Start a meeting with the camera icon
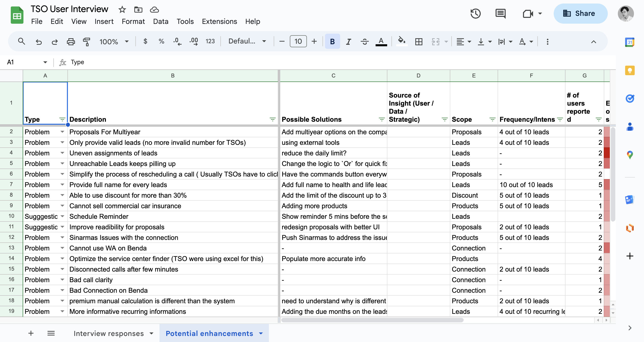The image size is (644, 342). tap(528, 14)
